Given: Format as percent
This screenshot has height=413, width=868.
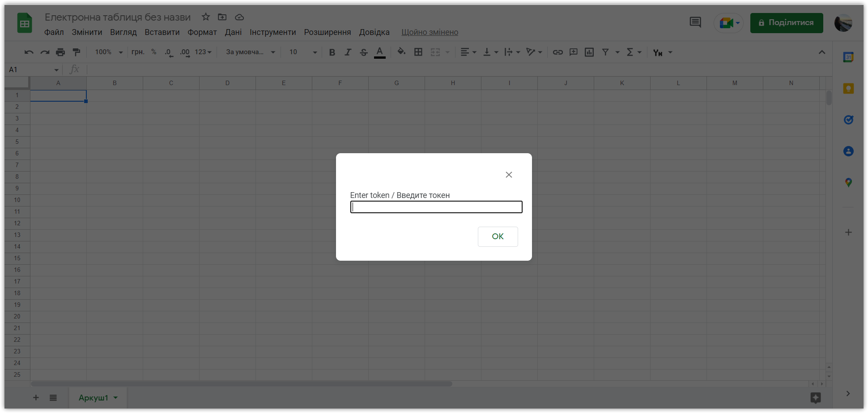Looking at the screenshot, I should tap(154, 52).
